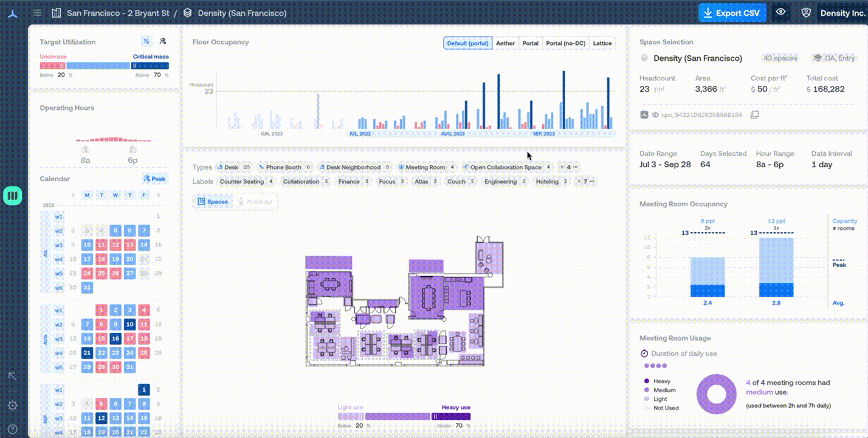Copy the space ID with copy icon
Viewport: 868px width, 438px height.
pos(754,114)
